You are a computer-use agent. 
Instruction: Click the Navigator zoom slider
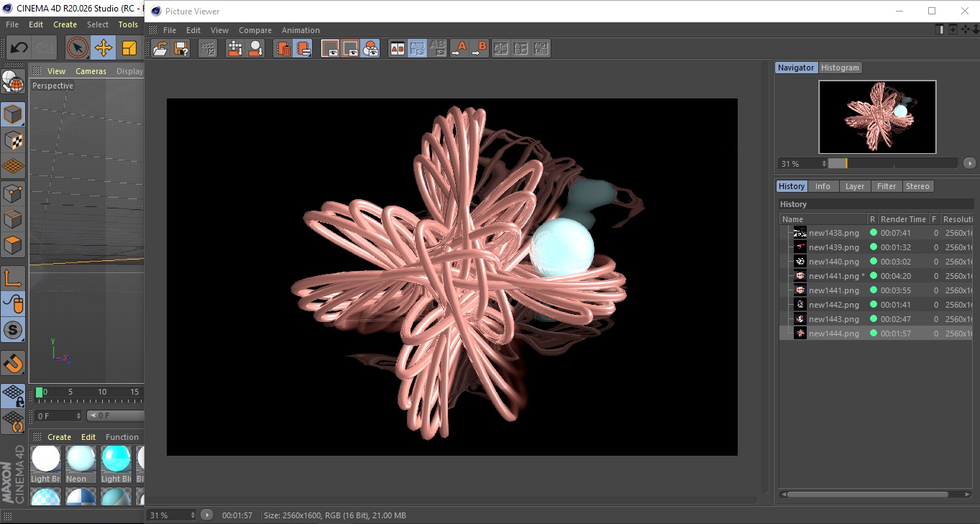892,164
